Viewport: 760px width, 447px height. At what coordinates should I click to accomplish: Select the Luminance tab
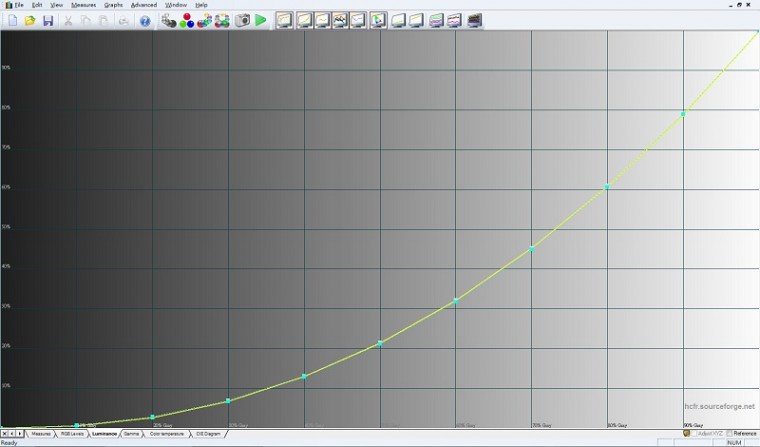click(104, 433)
